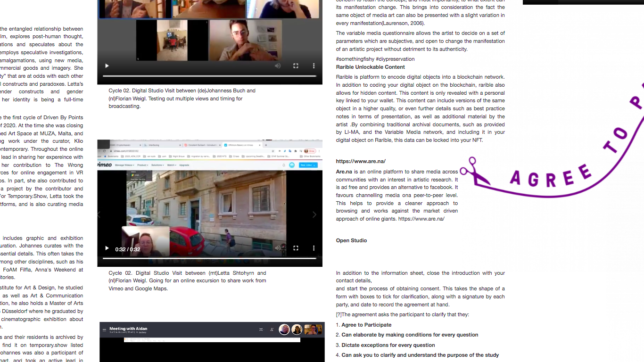The width and height of the screenshot is (644, 362).
Task: Select Upgrade in the Vimeo navigation
Action: (184, 165)
